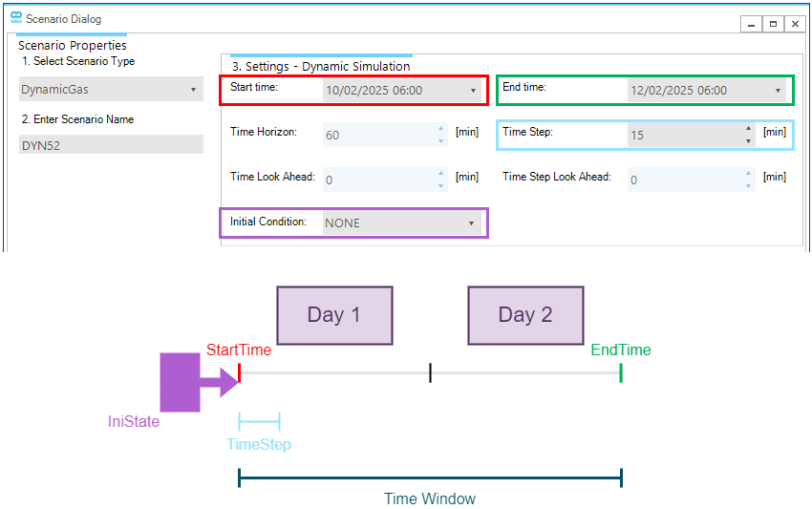Viewport: 812px width, 509px height.
Task: Increase Time Step with up arrow
Action: [748, 128]
